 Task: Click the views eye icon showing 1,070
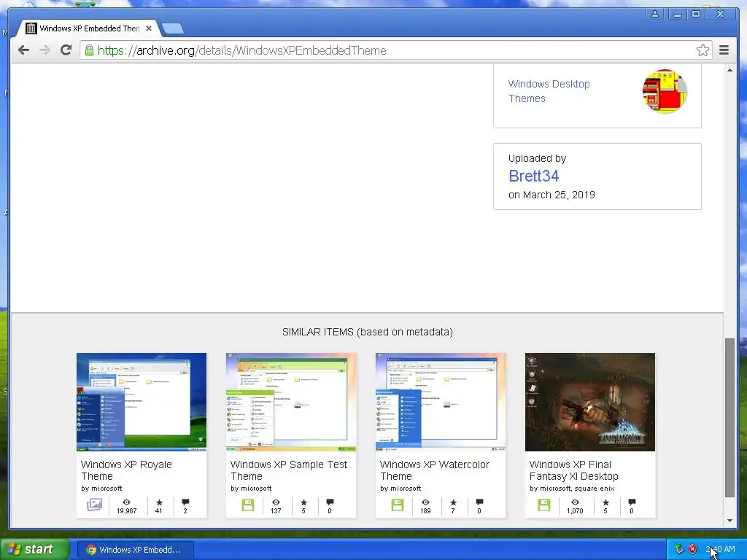click(575, 502)
